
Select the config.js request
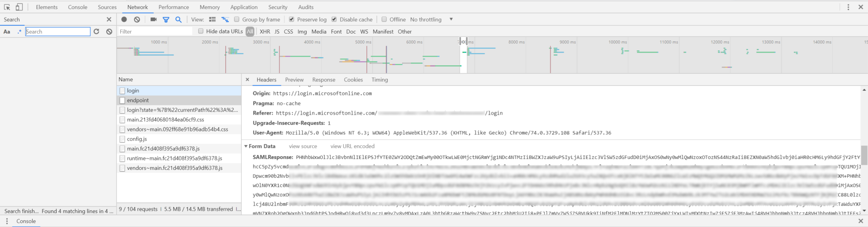coord(137,139)
